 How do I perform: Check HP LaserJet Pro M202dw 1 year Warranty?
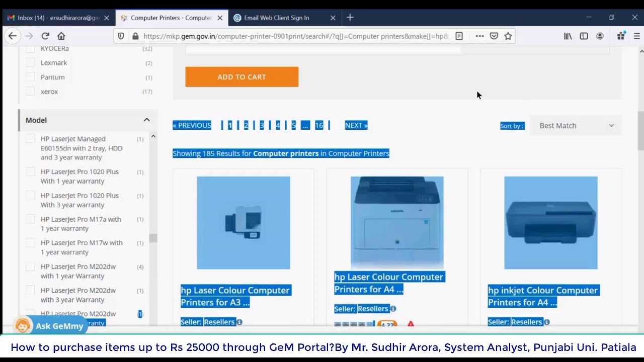(x=31, y=266)
